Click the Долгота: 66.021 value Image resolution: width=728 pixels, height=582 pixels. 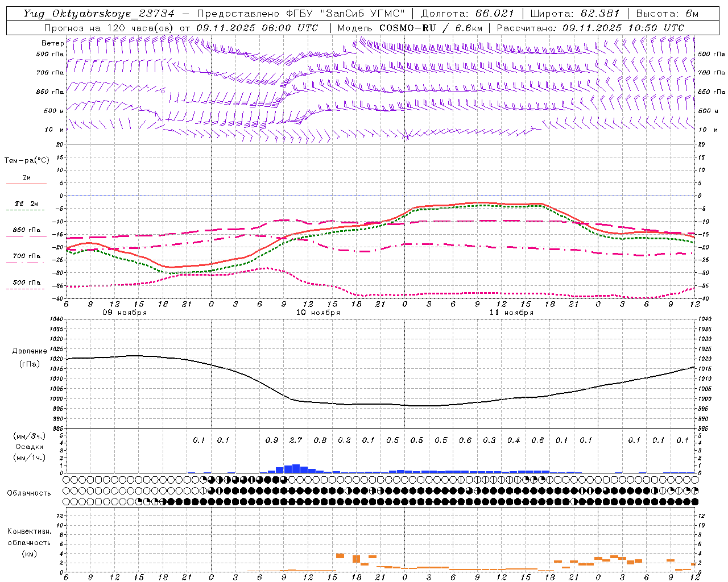coord(467,14)
